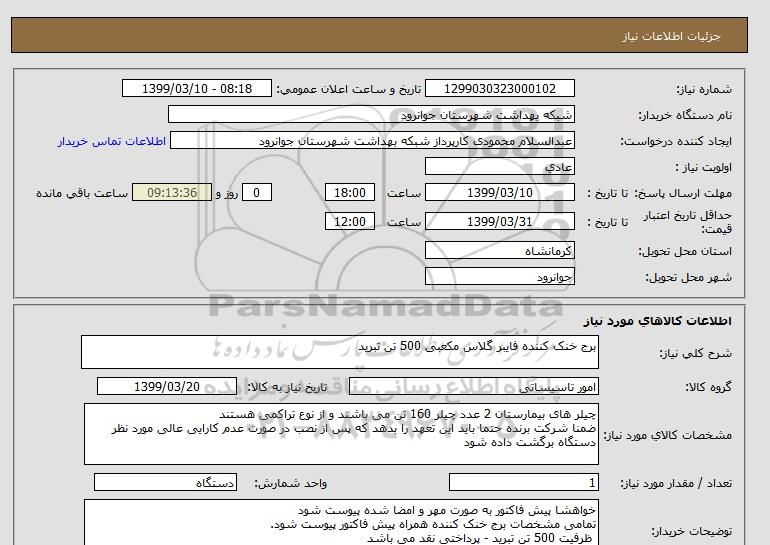Click the remaining time countdown 09:13:36
The width and height of the screenshot is (770, 545).
coord(172,192)
